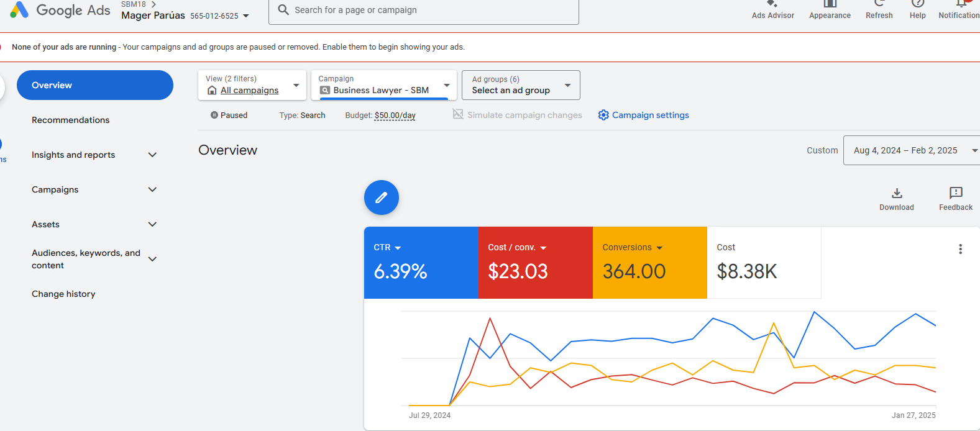The width and height of the screenshot is (980, 431).
Task: Edit the $50.00/day budget
Action: click(395, 116)
